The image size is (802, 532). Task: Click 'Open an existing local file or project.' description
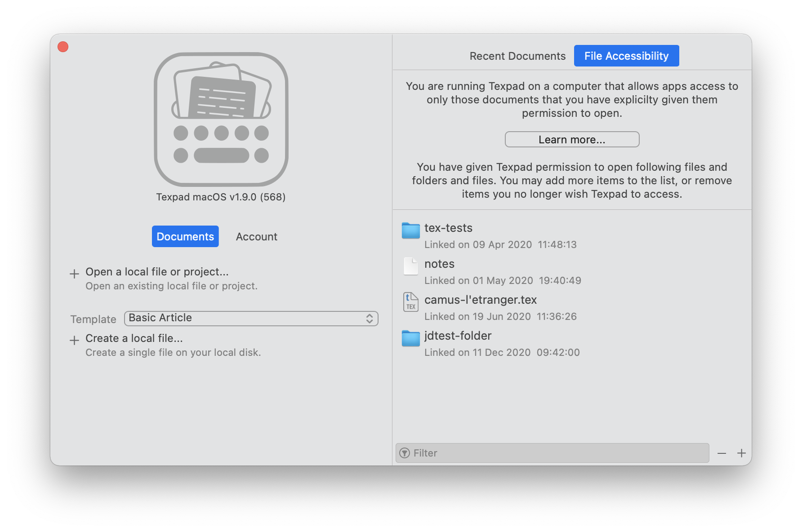pos(171,286)
